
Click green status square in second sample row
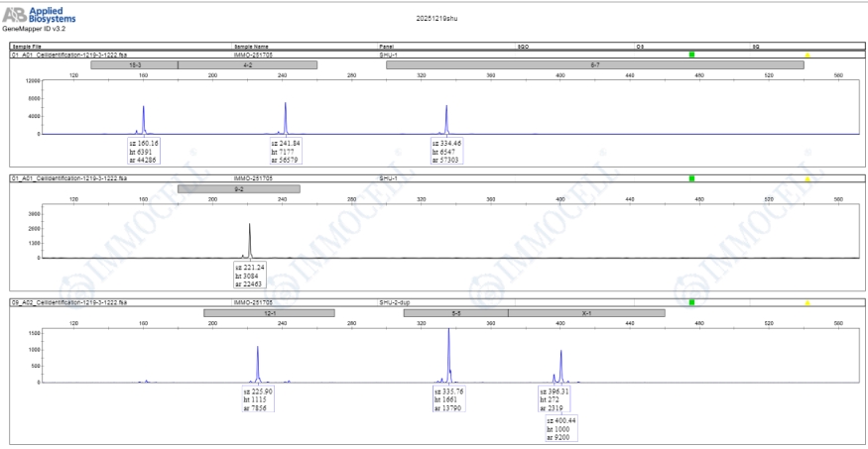(691, 178)
